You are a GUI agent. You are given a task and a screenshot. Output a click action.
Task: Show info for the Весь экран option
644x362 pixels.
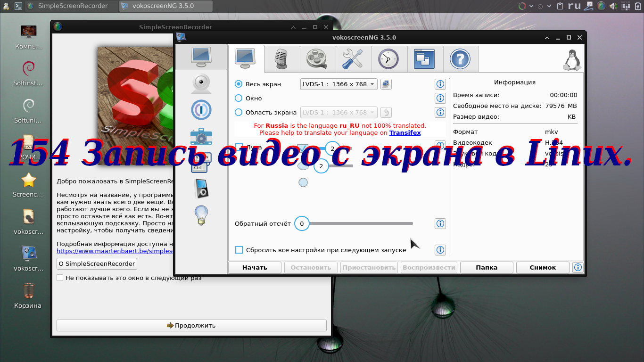(x=440, y=84)
